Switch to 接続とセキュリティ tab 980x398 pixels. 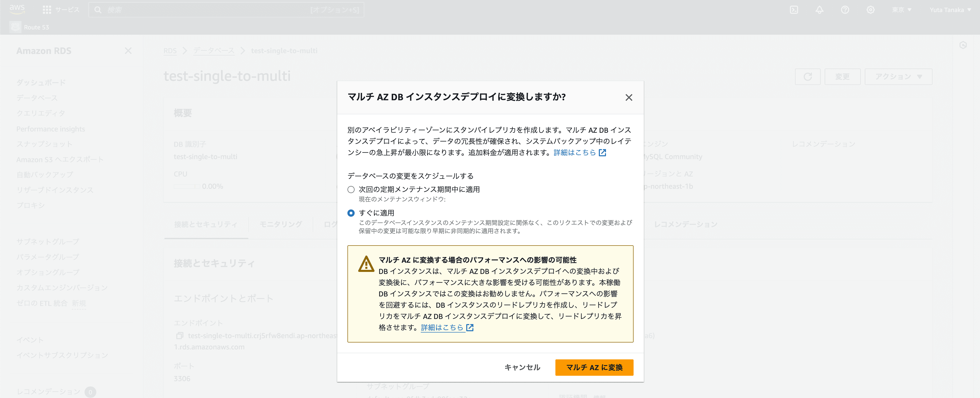pyautogui.click(x=206, y=224)
